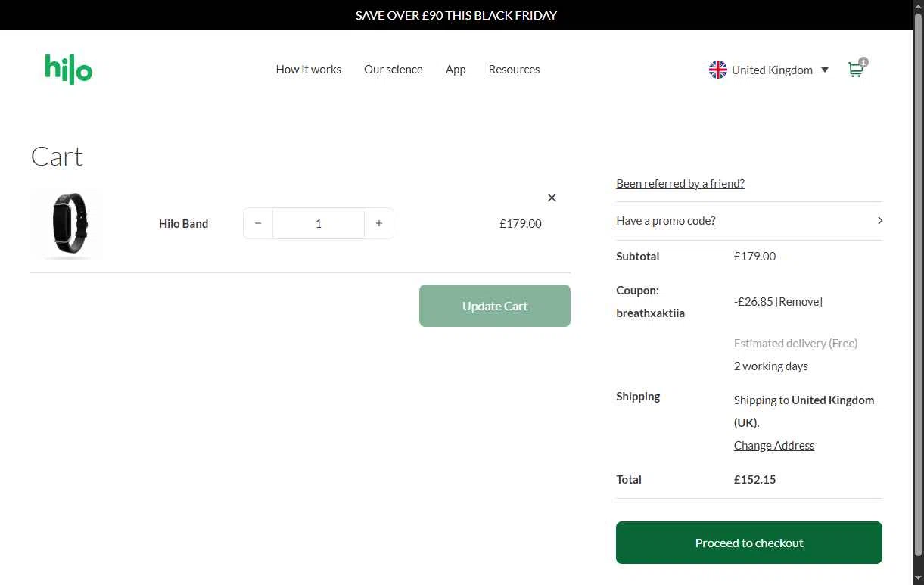This screenshot has height=585, width=924.
Task: Decrease Hilo Band quantity with minus button
Action: [x=258, y=223]
